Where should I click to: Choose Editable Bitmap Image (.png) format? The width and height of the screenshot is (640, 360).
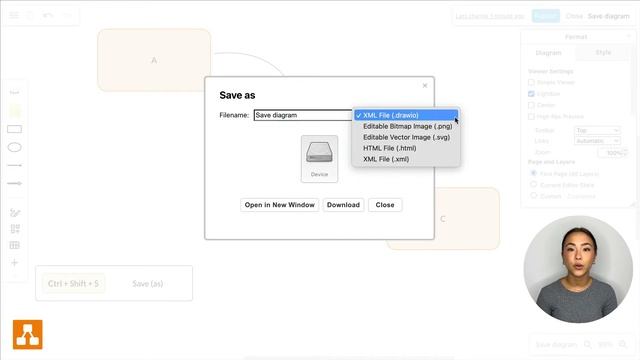click(x=406, y=127)
